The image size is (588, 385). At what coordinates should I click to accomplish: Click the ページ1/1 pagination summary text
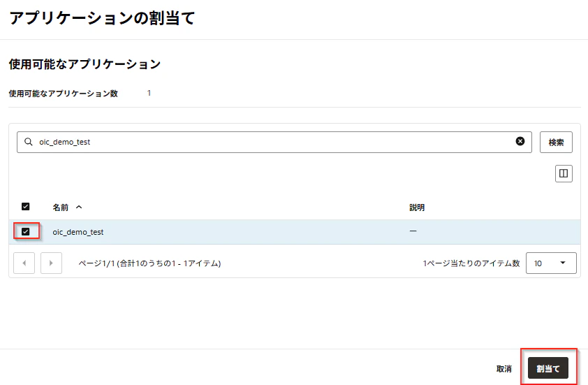[149, 263]
